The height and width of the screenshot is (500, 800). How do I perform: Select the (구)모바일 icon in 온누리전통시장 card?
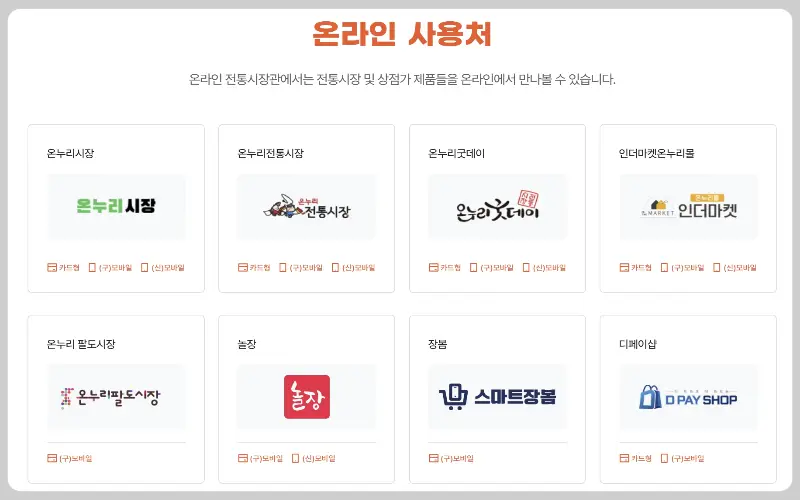[283, 267]
